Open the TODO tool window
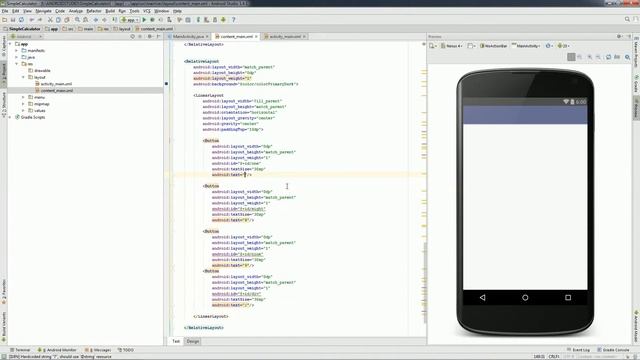Viewport: 640px width, 360px height. click(126, 350)
